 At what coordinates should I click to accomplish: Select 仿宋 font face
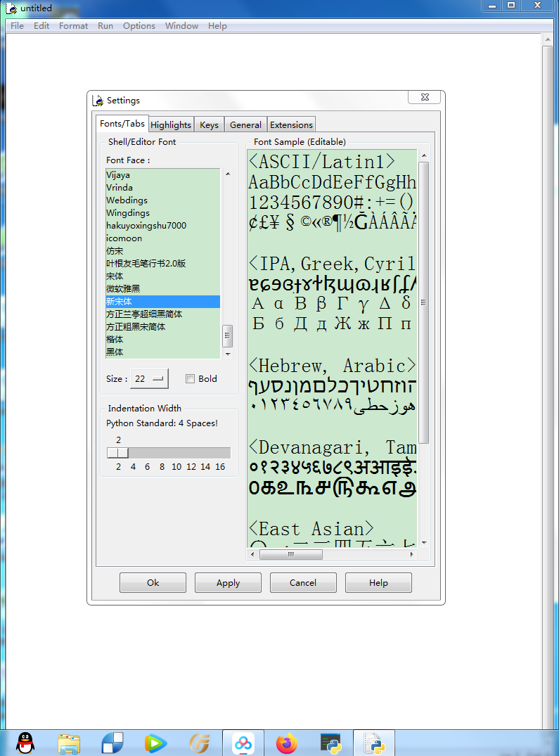point(163,251)
